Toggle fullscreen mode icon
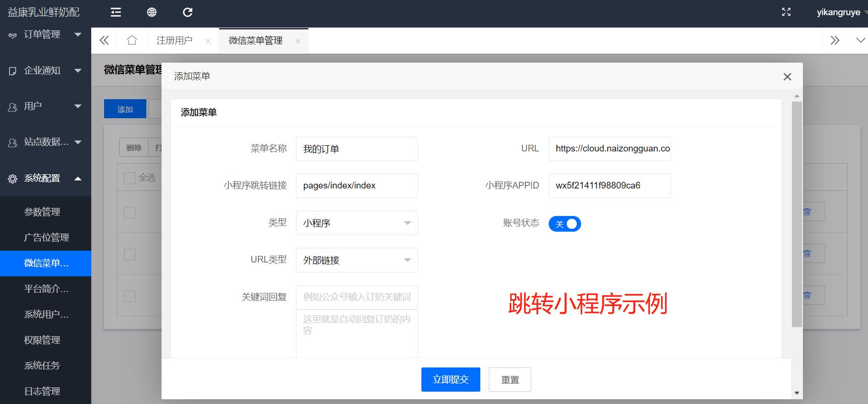The height and width of the screenshot is (404, 868). (786, 12)
